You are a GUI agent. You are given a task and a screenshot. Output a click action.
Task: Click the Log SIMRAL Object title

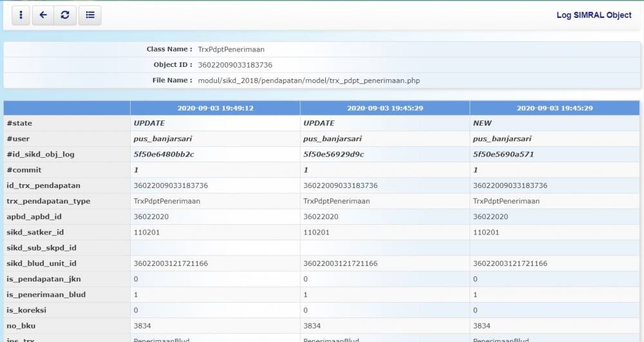[x=594, y=15]
